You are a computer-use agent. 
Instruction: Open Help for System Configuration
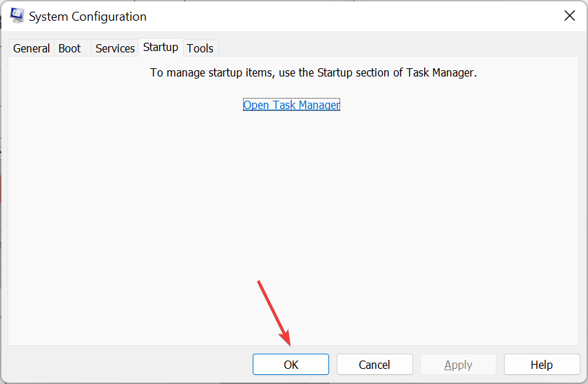[x=541, y=365]
